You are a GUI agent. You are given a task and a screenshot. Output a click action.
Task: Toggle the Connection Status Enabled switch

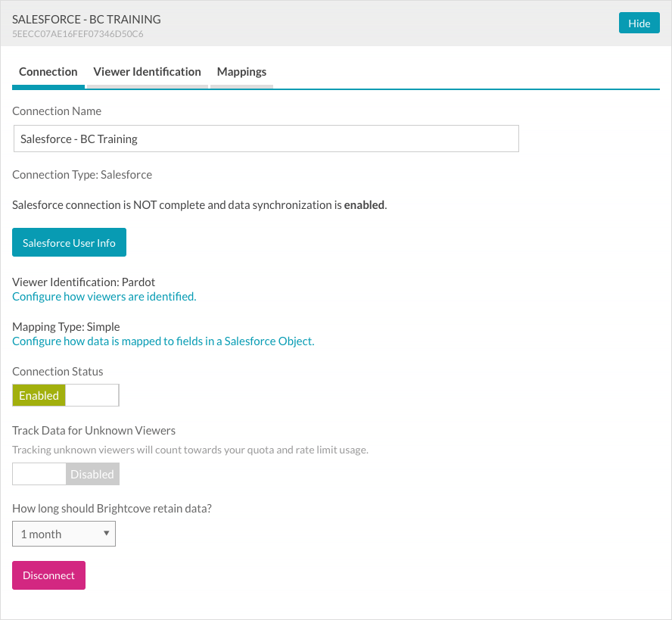pos(65,395)
